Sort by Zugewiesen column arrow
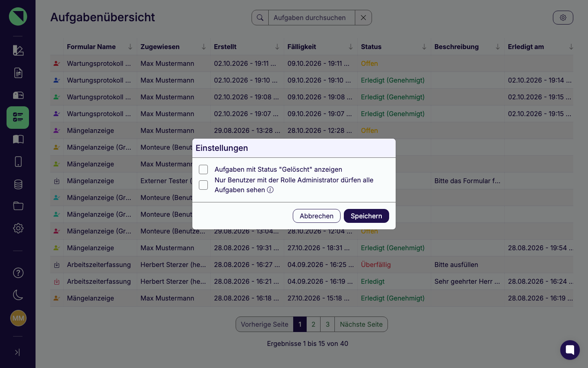The width and height of the screenshot is (588, 368). 204,47
